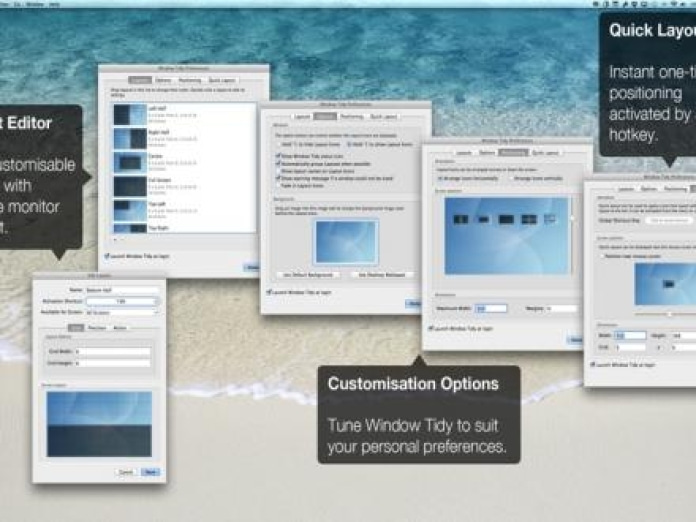Screen dimensions: 696x522
Task: Select Arrange Icons horizontally radio button
Action: (440, 178)
